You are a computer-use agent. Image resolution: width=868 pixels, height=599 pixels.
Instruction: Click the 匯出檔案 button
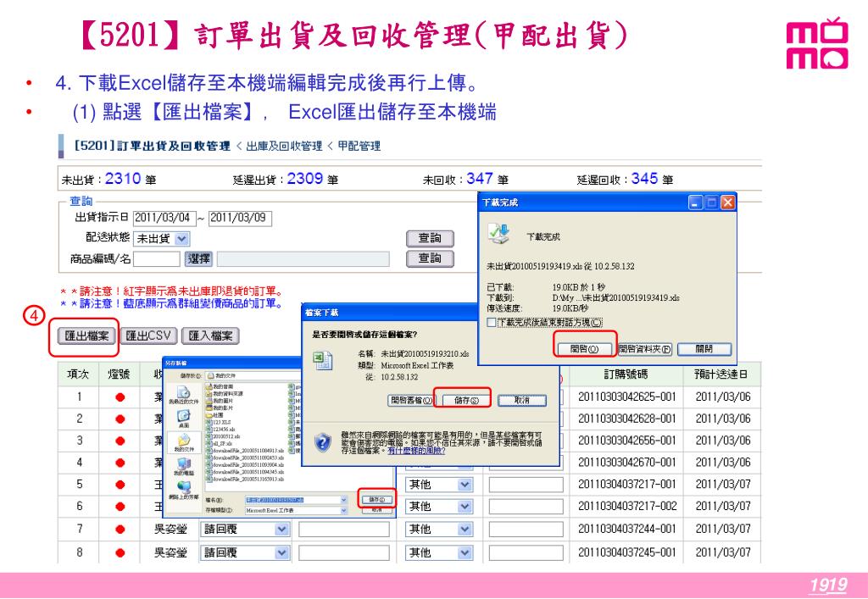87,336
